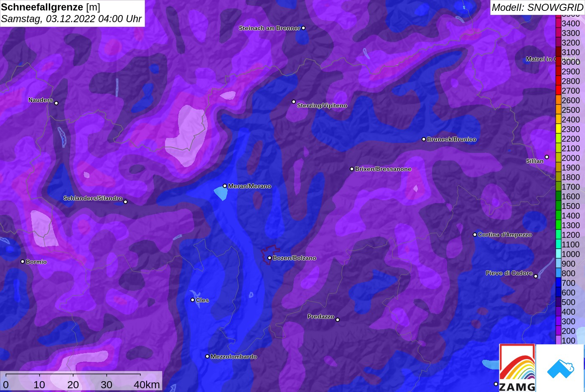Screen dimensions: 585x392
Task: Click the legend value 2000
Action: pyautogui.click(x=571, y=158)
